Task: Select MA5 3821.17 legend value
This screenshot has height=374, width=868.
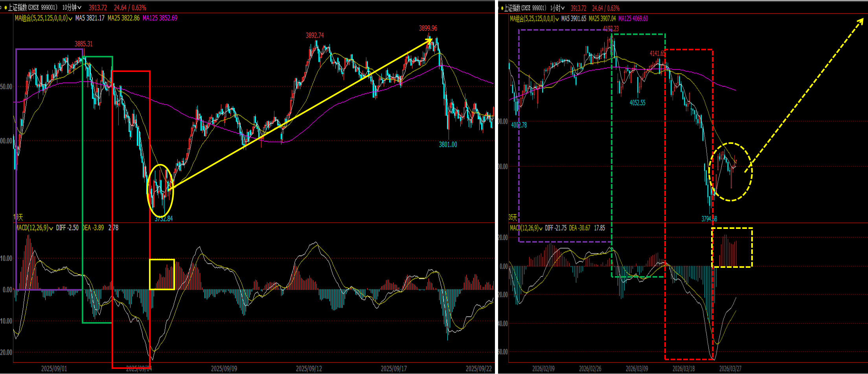Action: pyautogui.click(x=90, y=18)
